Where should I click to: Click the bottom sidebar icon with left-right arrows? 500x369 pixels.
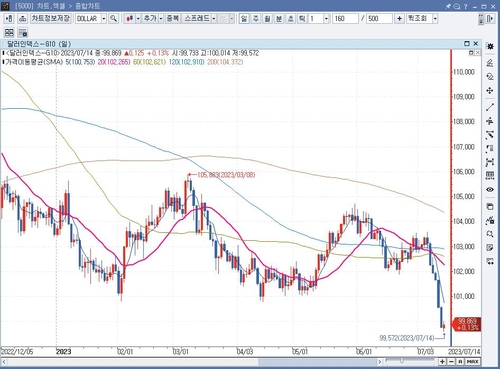click(x=490, y=261)
